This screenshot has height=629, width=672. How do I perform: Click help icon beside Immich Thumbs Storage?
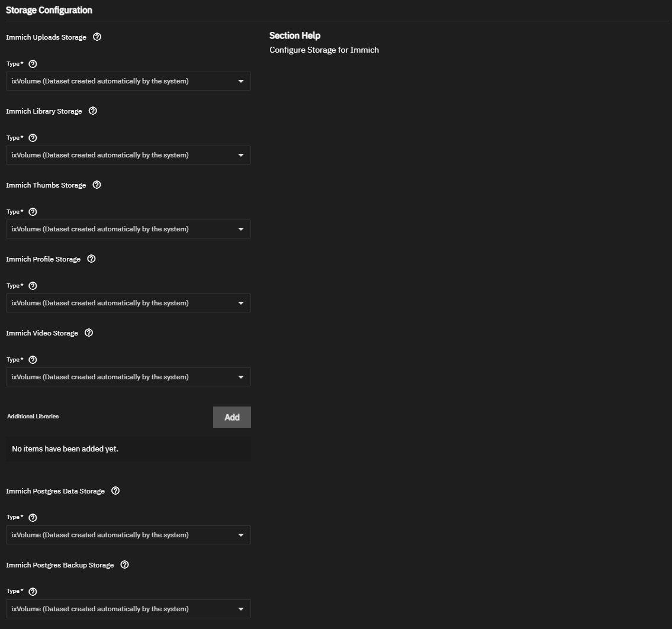[x=97, y=185]
